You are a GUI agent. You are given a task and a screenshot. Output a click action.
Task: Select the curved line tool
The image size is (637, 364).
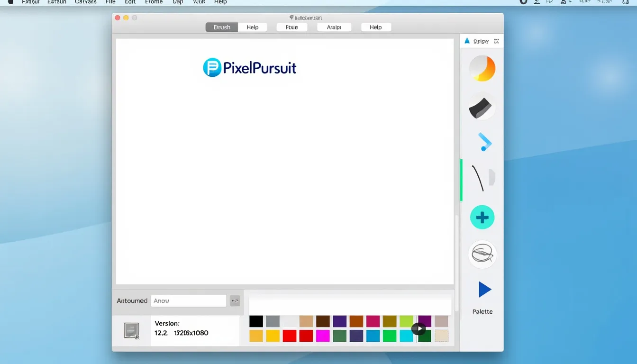click(478, 178)
